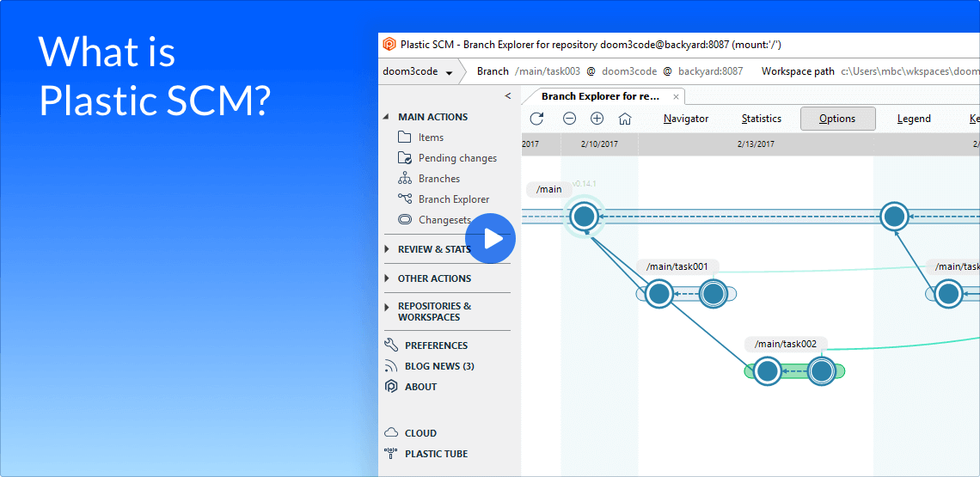Zoom in with the plus circle icon
This screenshot has height=477, width=980.
(597, 119)
